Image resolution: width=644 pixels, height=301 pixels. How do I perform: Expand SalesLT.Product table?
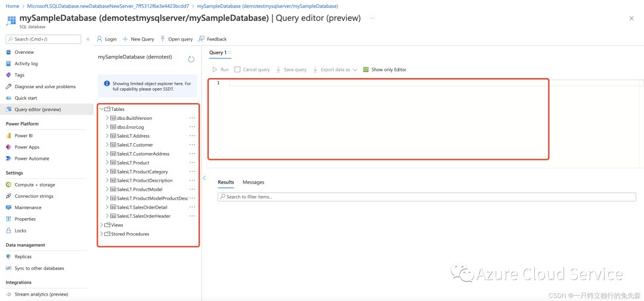[x=107, y=163]
